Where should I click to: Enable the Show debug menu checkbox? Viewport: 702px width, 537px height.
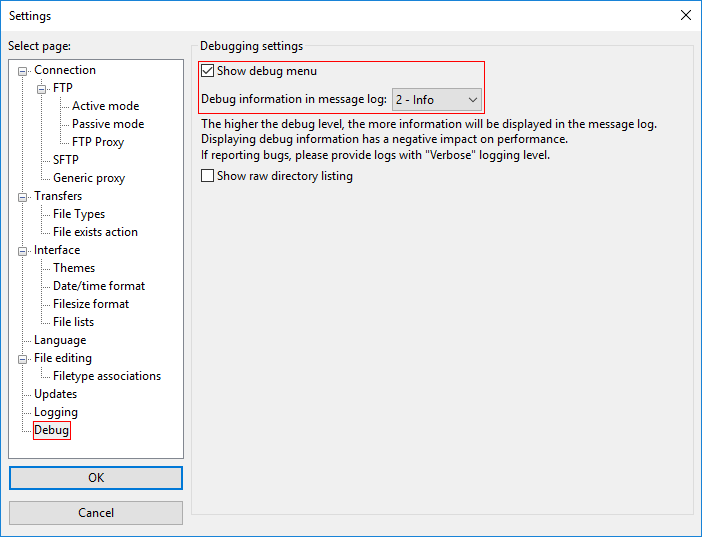tap(208, 72)
